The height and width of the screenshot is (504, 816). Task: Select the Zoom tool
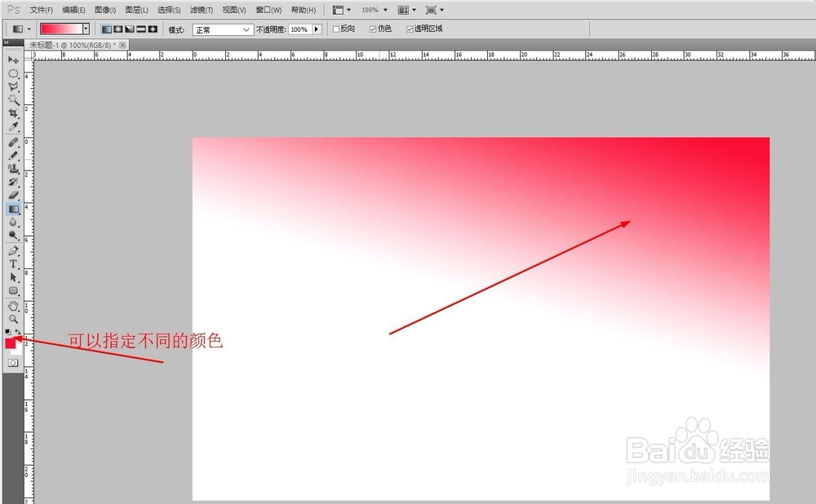[x=13, y=320]
